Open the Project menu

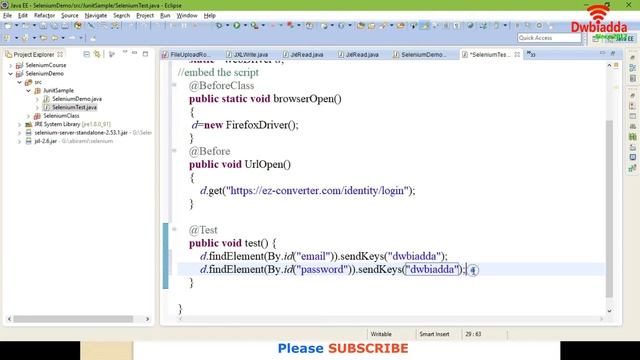[x=145, y=16]
